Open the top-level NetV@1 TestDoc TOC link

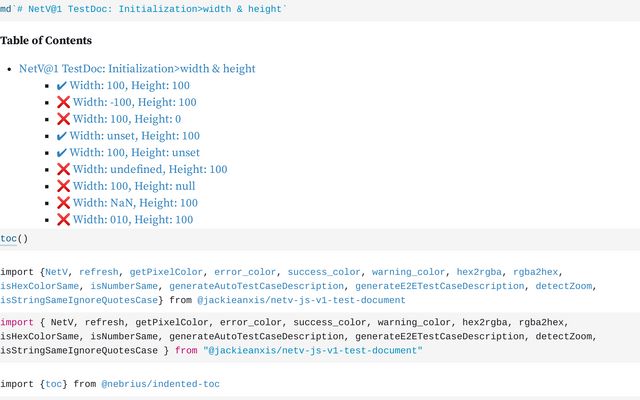pyautogui.click(x=137, y=69)
